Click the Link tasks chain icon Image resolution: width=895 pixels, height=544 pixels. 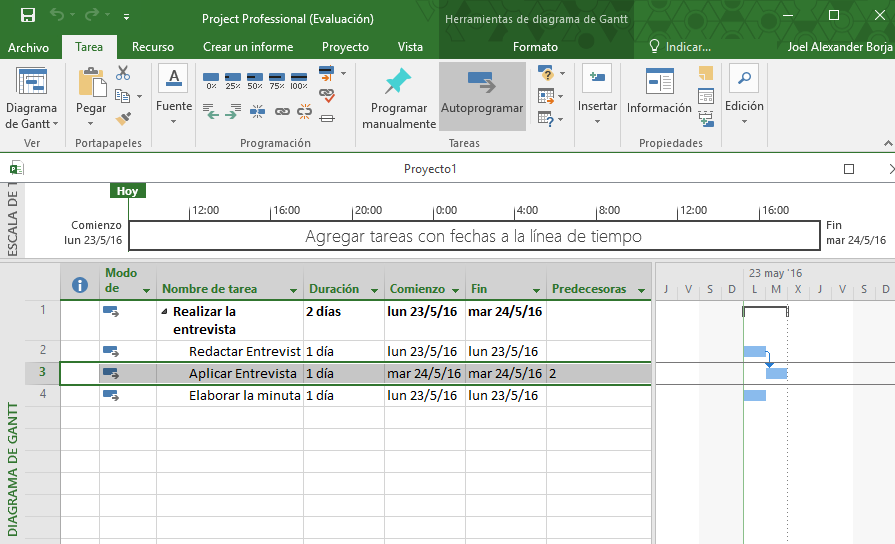click(x=282, y=112)
